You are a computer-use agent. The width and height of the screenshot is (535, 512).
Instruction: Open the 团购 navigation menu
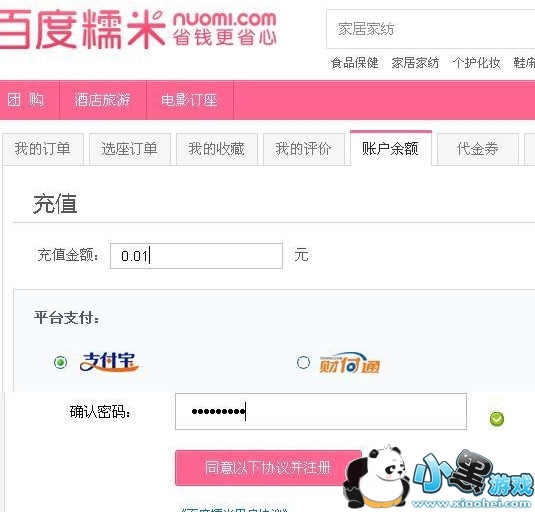[26, 100]
